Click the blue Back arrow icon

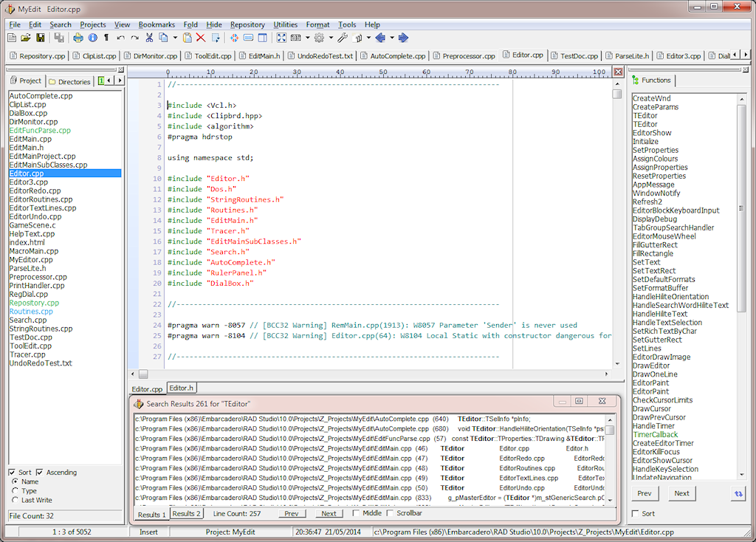pyautogui.click(x=381, y=38)
